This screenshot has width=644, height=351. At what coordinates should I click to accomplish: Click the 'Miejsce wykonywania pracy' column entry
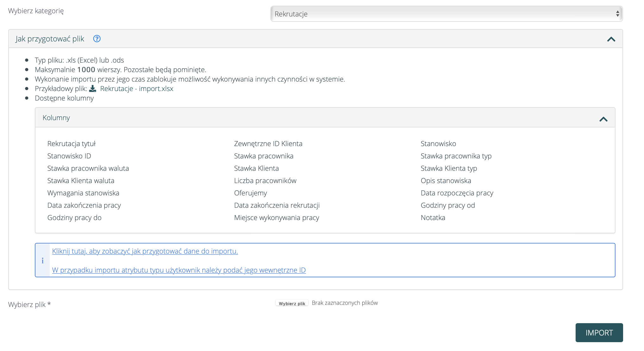tap(276, 218)
